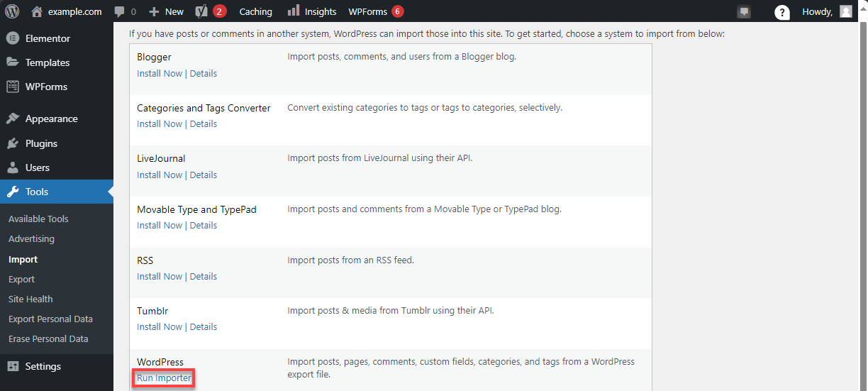This screenshot has width=868, height=391.
Task: Open the notification message icon in admin bar
Action: tap(744, 11)
